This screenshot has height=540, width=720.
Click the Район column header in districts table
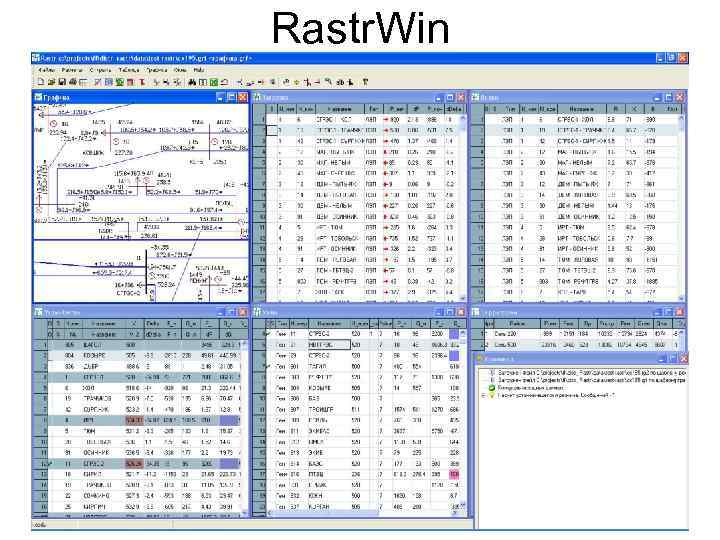517,324
